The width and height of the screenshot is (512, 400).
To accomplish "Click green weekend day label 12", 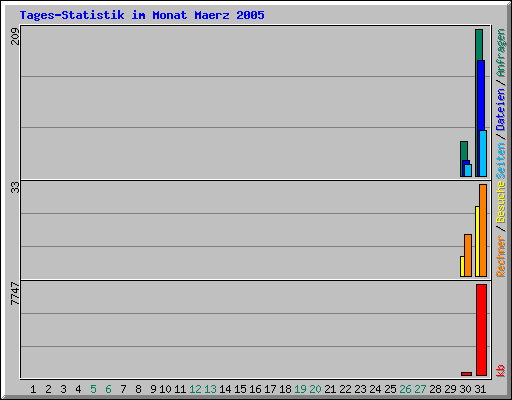I will pyautogui.click(x=195, y=389).
